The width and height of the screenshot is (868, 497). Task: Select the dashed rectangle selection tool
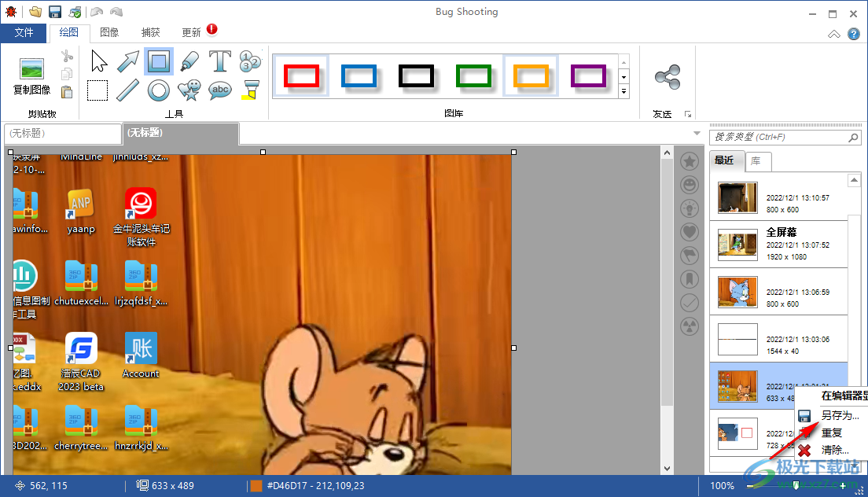97,90
